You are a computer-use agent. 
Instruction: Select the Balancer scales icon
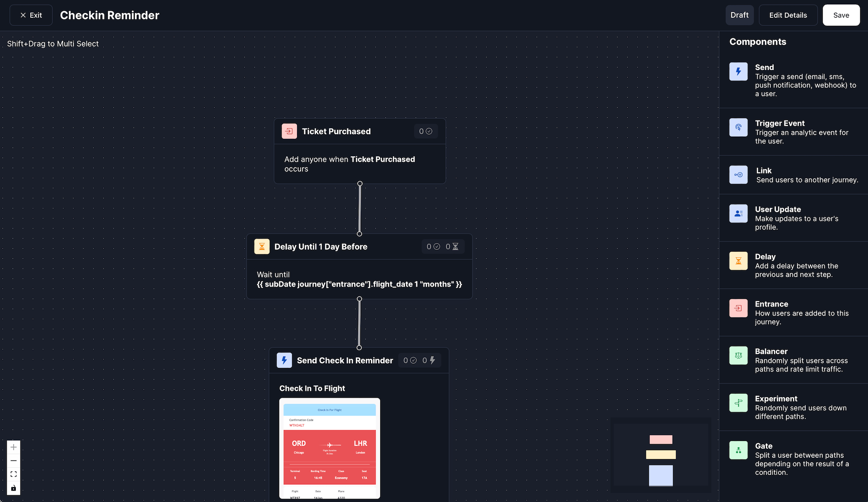tap(738, 356)
